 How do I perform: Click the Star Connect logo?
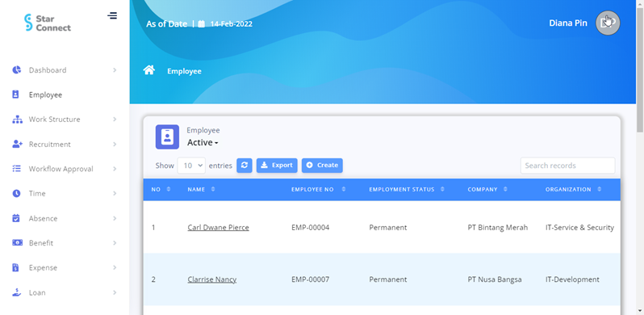48,23
